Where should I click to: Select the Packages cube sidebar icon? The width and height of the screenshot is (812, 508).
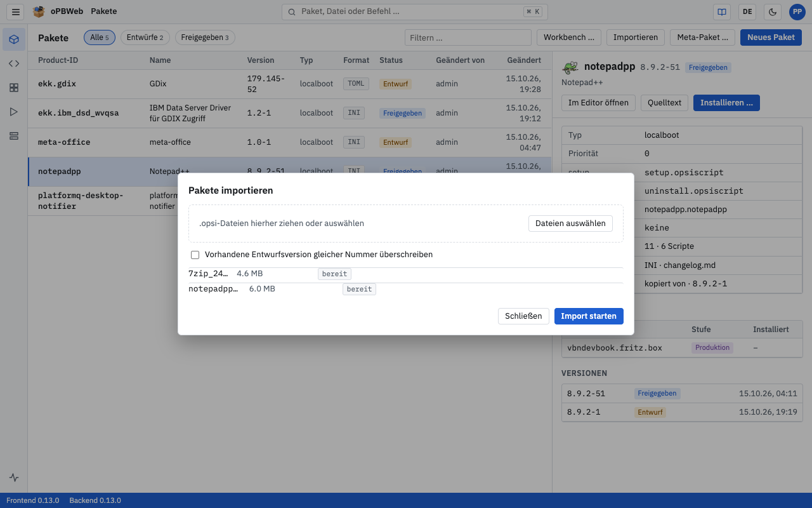click(14, 39)
